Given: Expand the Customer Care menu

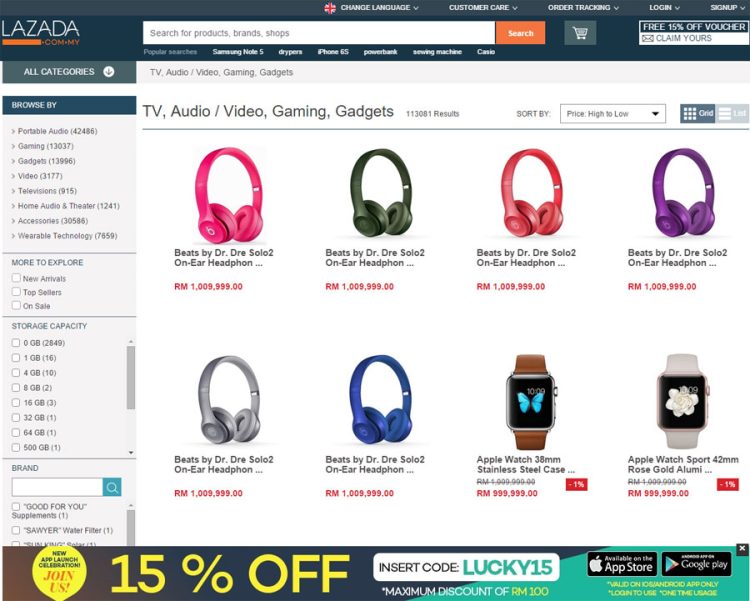Looking at the screenshot, I should (x=483, y=8).
